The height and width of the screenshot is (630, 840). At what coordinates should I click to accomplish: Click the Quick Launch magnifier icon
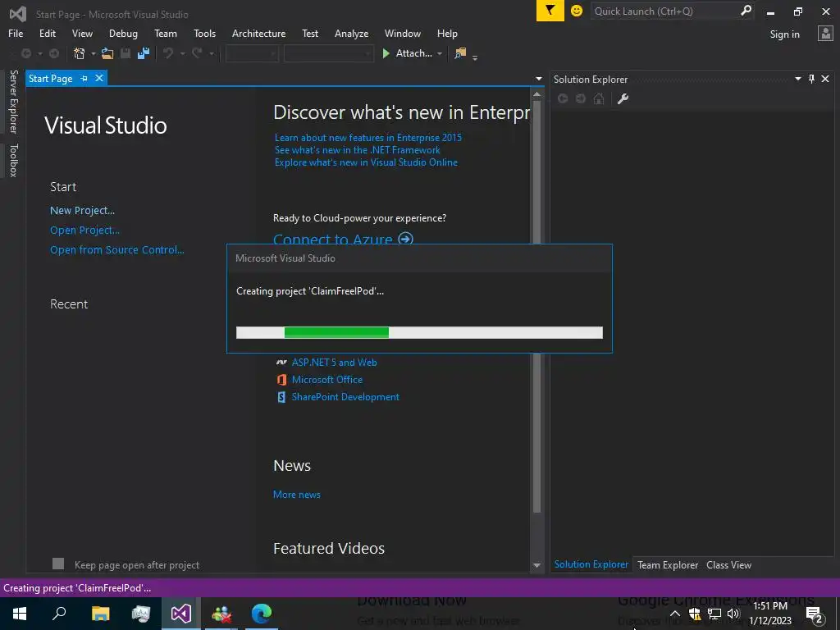pos(745,11)
